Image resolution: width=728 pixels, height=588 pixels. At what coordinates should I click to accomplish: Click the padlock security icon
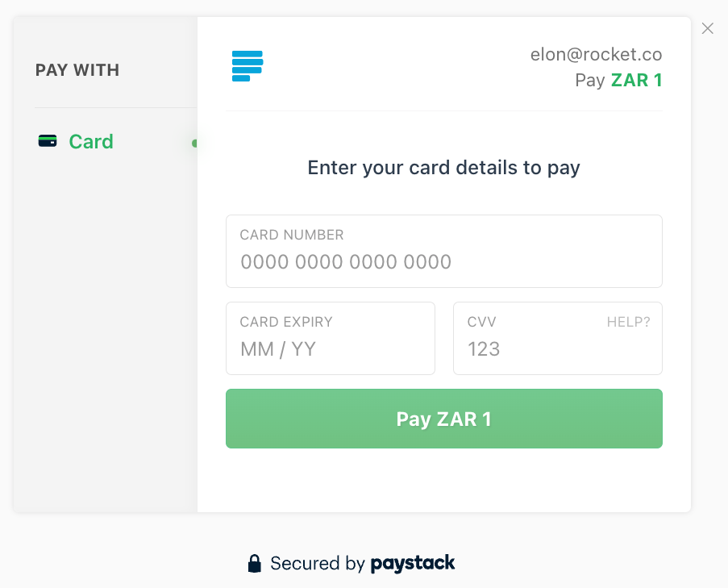255,563
